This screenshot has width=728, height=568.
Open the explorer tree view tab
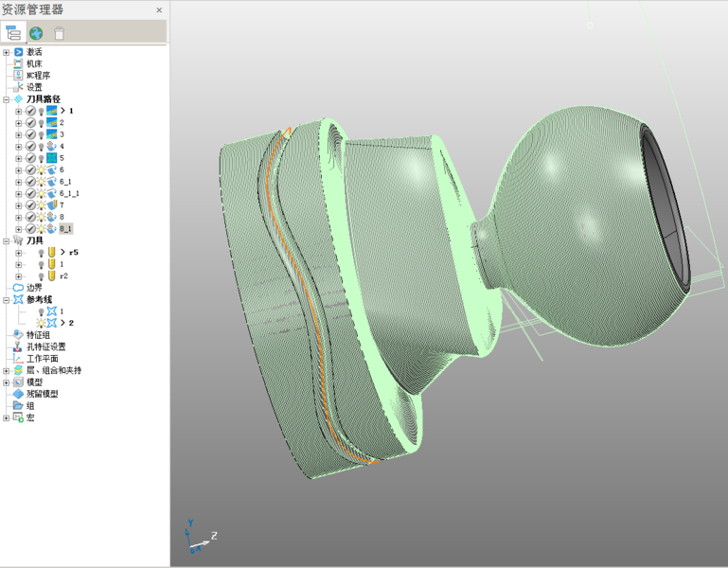(x=13, y=33)
